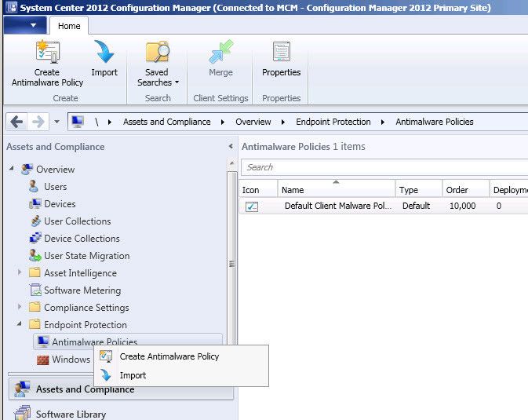Select Software Metering in the tree

pyautogui.click(x=82, y=290)
